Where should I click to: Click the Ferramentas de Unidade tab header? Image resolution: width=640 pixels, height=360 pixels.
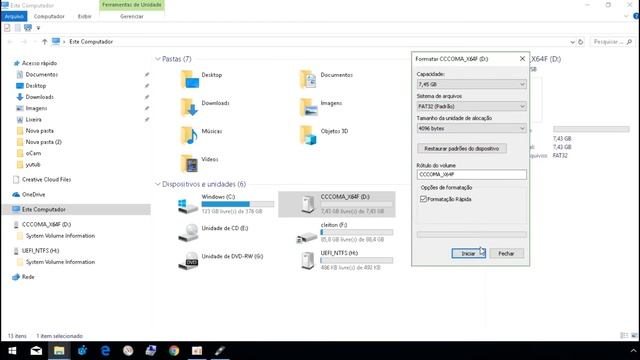coord(132,5)
